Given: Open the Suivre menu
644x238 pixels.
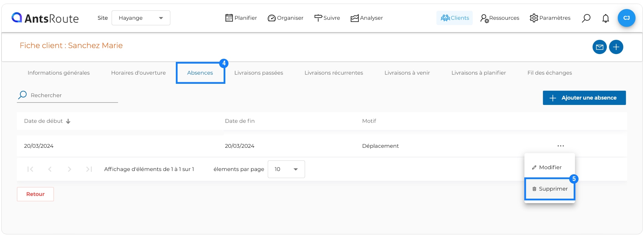Looking at the screenshot, I should pyautogui.click(x=327, y=18).
